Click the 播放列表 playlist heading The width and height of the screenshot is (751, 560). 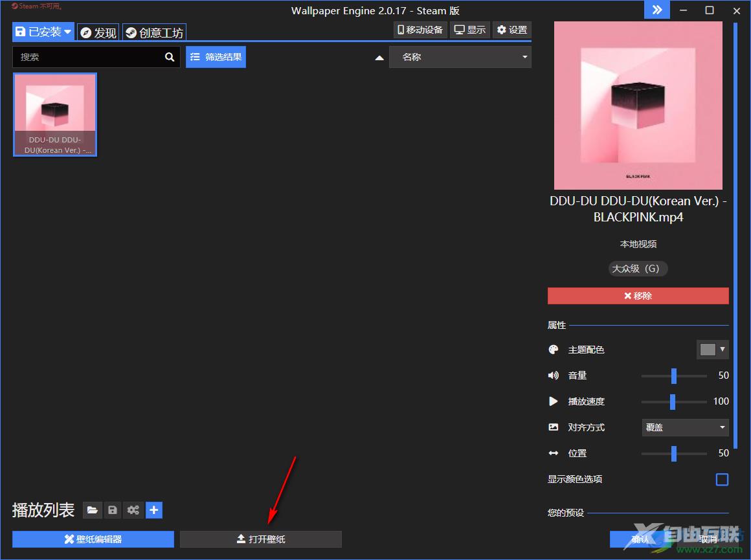43,510
